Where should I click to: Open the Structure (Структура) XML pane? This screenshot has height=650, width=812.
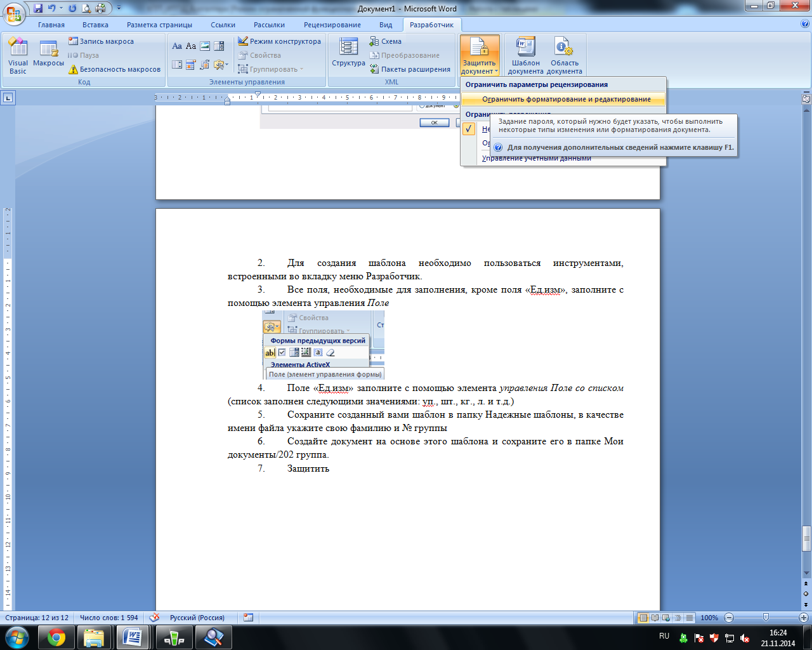(x=348, y=52)
